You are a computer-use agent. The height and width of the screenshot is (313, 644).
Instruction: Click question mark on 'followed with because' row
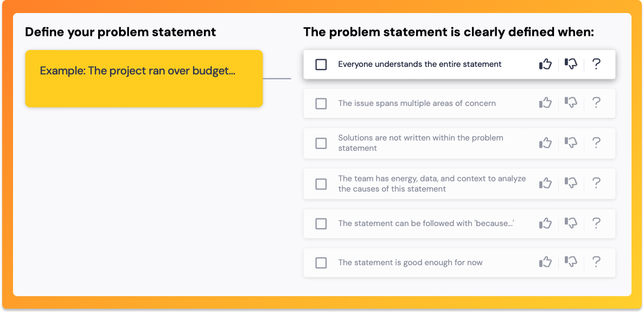[x=596, y=223]
